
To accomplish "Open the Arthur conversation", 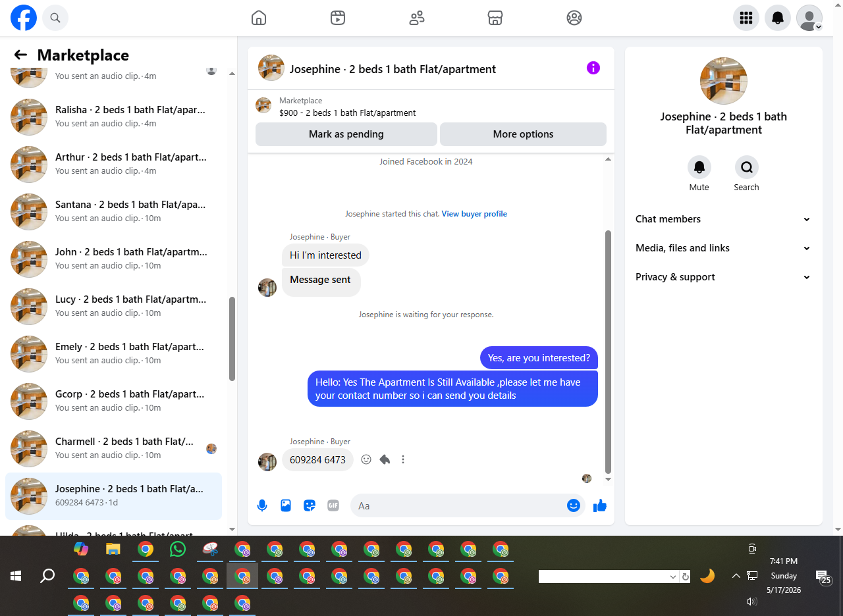I will (x=113, y=165).
